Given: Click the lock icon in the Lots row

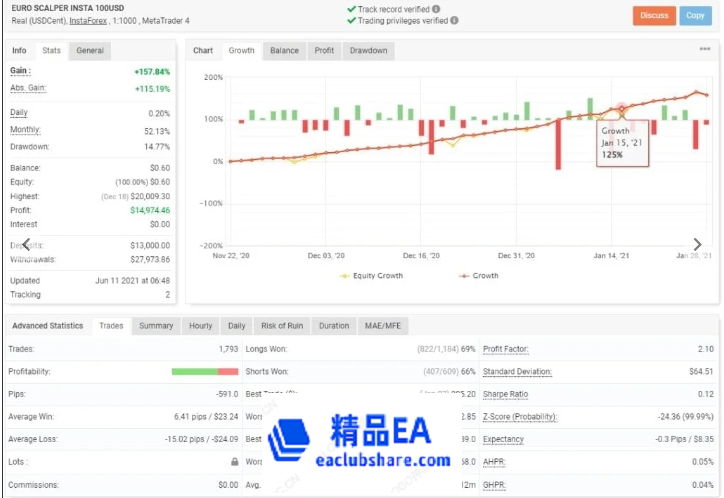Looking at the screenshot, I should (234, 462).
